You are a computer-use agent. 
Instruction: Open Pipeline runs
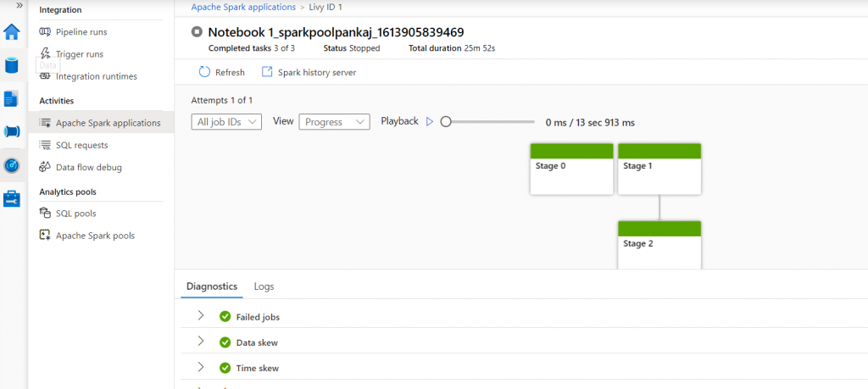[81, 32]
